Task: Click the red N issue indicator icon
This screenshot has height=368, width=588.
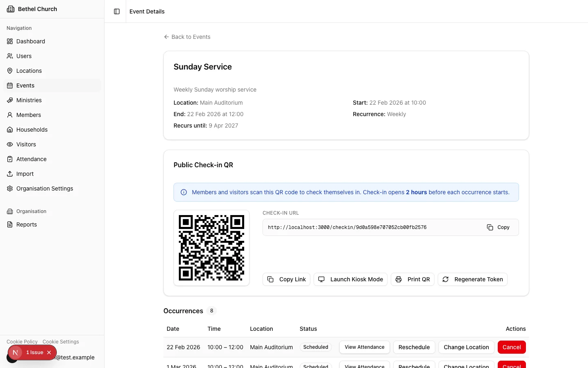Action: (x=16, y=352)
